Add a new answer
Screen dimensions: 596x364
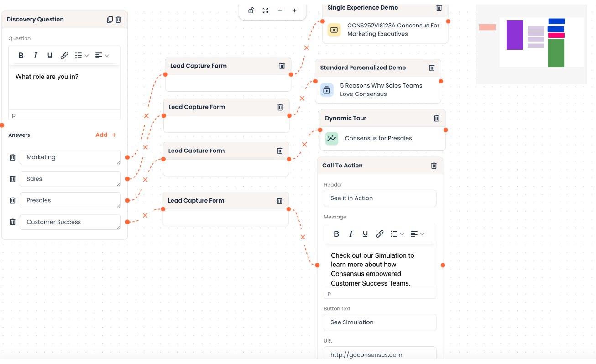(x=106, y=135)
